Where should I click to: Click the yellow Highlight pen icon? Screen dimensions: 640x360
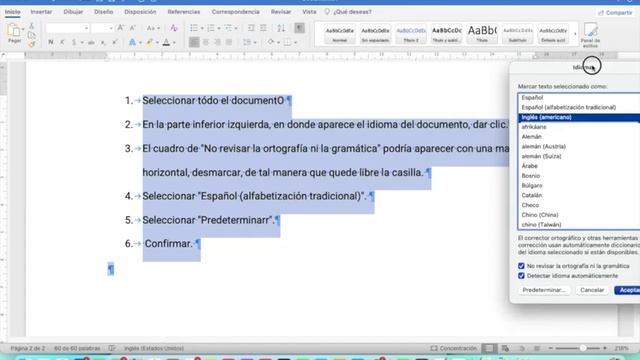click(149, 42)
